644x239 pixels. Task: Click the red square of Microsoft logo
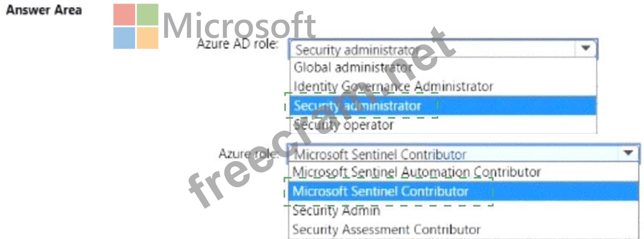(124, 15)
